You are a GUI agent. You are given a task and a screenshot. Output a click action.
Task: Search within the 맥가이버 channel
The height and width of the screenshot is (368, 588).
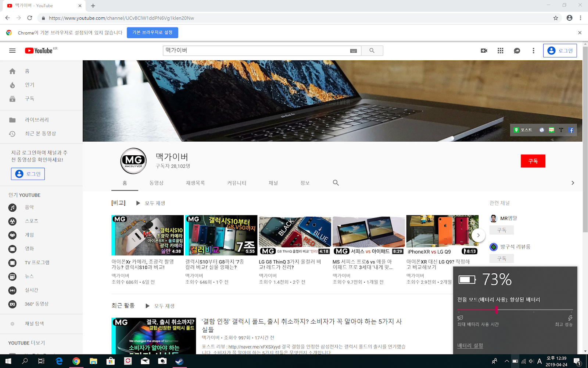pos(336,183)
